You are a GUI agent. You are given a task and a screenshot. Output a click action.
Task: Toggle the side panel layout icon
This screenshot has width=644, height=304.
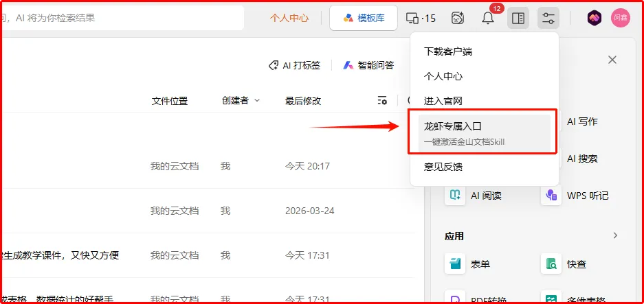pos(518,18)
